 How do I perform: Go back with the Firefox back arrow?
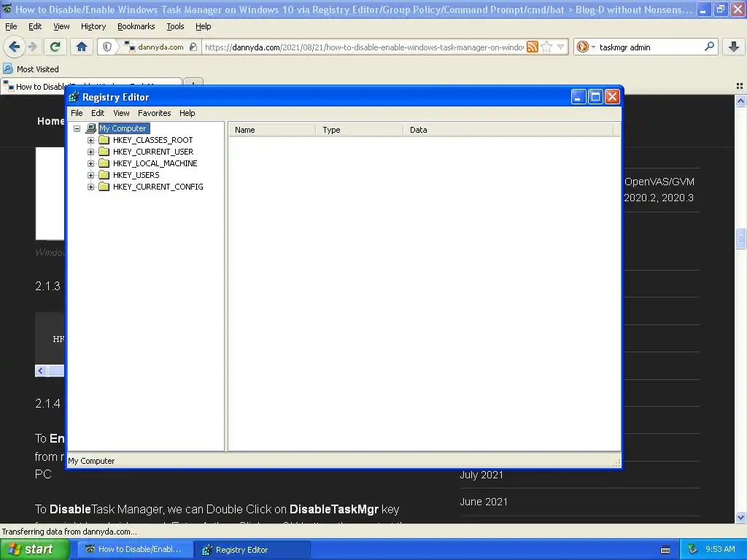(15, 47)
